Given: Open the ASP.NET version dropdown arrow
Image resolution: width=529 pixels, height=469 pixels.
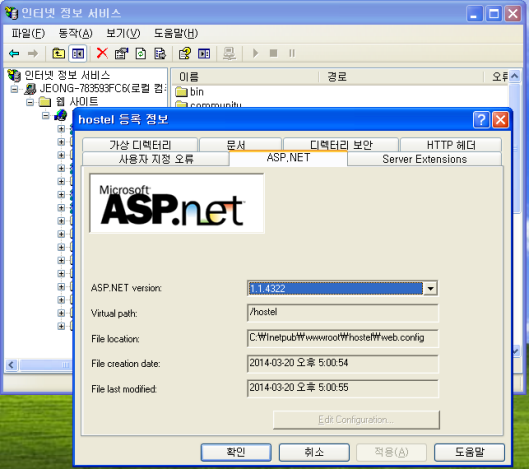Looking at the screenshot, I should click(430, 288).
